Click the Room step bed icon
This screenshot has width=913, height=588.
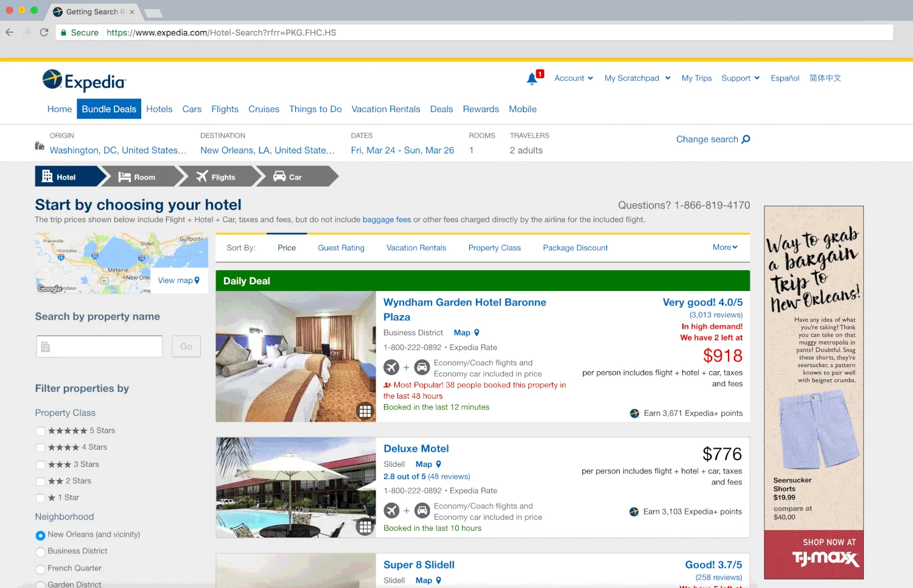pyautogui.click(x=125, y=177)
